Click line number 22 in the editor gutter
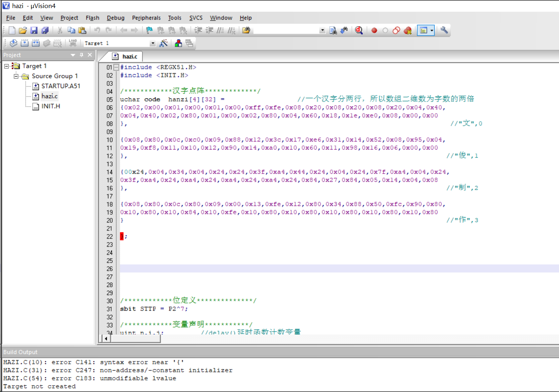 pyautogui.click(x=110, y=236)
